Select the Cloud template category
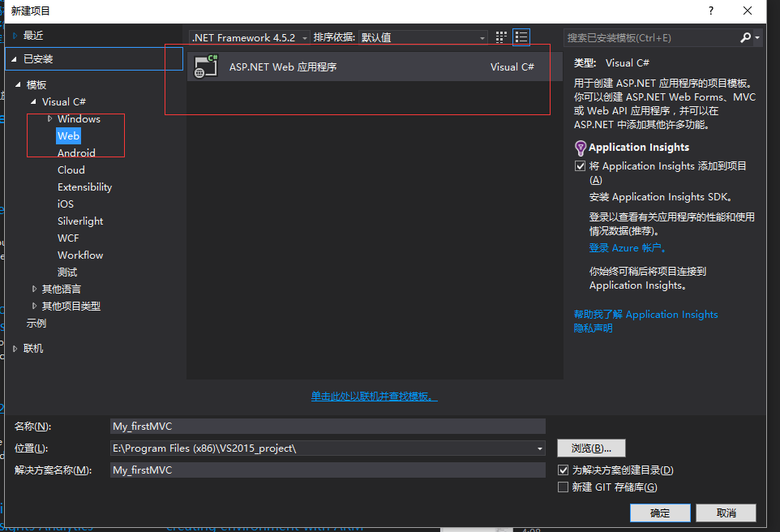Image resolution: width=780 pixels, height=532 pixels. (x=71, y=169)
